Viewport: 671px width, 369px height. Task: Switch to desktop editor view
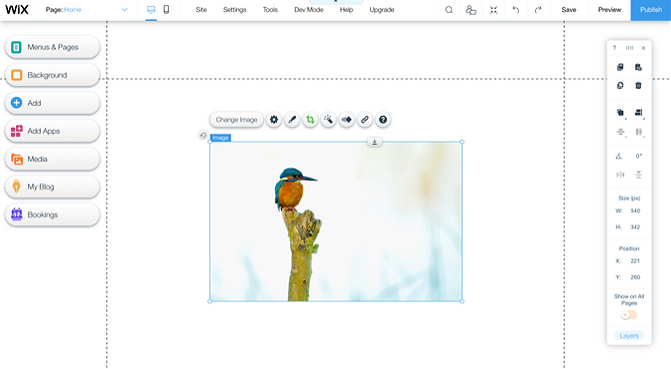tap(151, 9)
